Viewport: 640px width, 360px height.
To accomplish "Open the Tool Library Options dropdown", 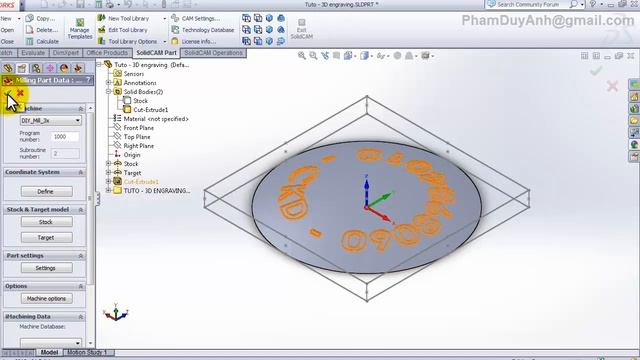I will 164,42.
